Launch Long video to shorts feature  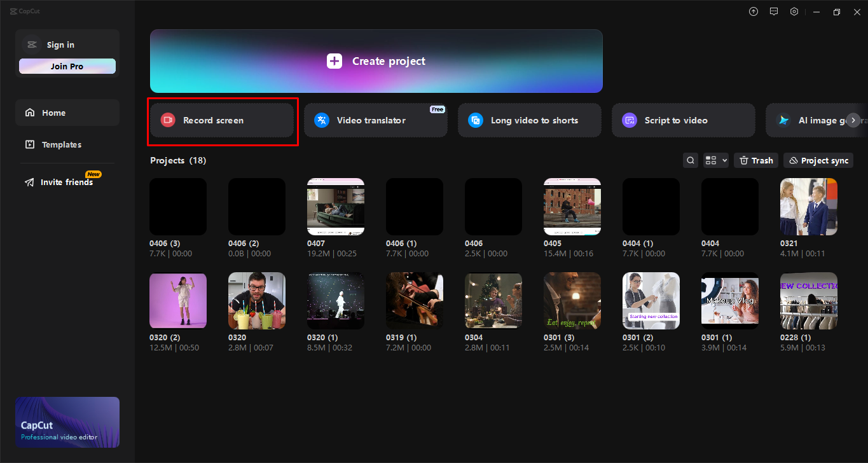pos(529,120)
